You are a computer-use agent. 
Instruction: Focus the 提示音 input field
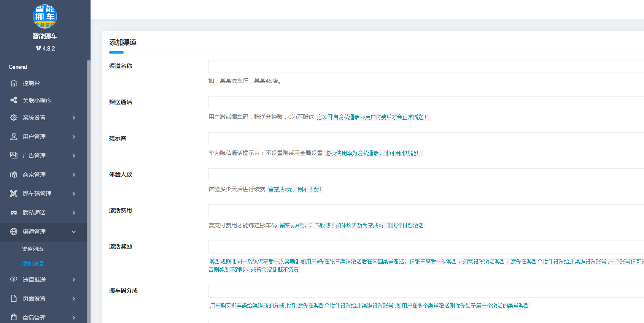pyautogui.click(x=426, y=139)
